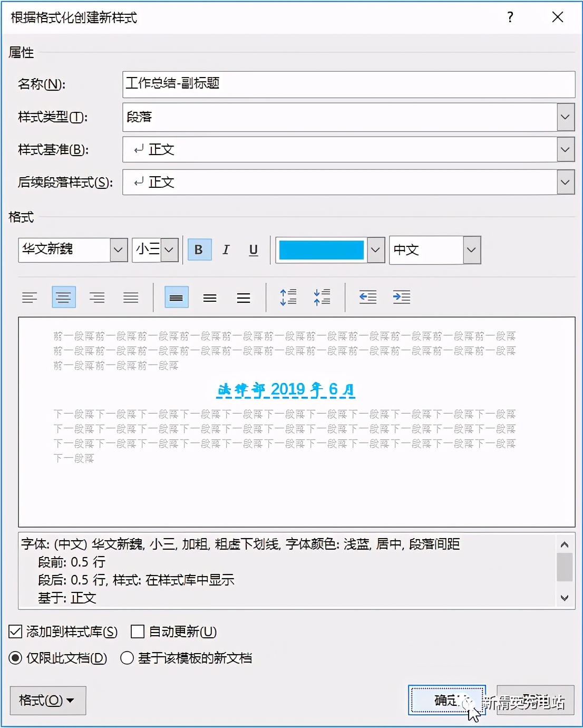The width and height of the screenshot is (583, 728).
Task: Open 后续段落样式 dropdown arrow
Action: (566, 183)
